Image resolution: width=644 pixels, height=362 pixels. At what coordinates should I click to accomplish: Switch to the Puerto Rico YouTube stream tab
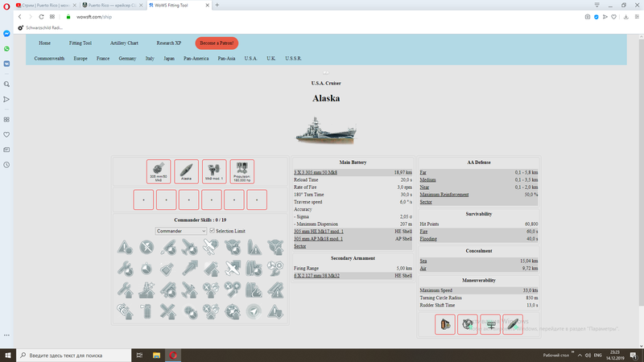click(x=46, y=6)
